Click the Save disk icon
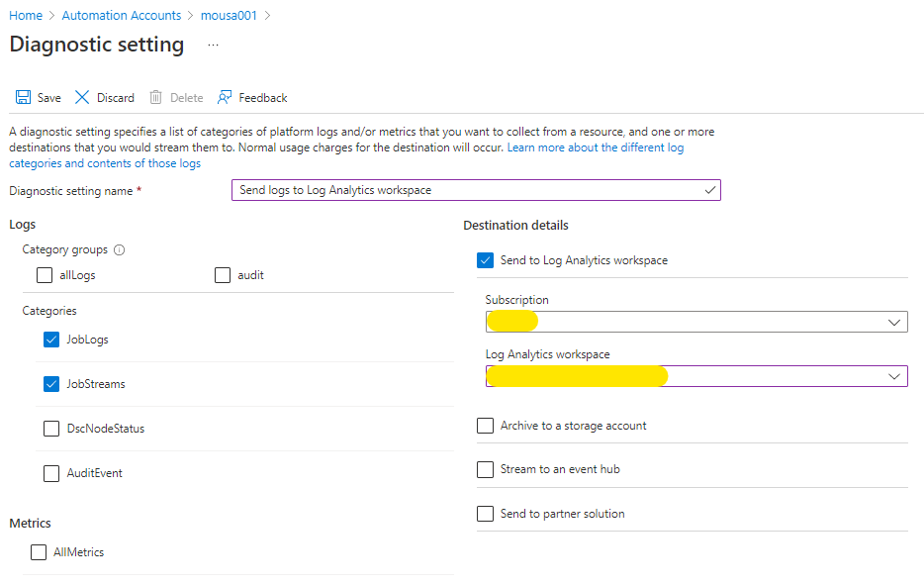This screenshot has height=585, width=924. [x=23, y=98]
